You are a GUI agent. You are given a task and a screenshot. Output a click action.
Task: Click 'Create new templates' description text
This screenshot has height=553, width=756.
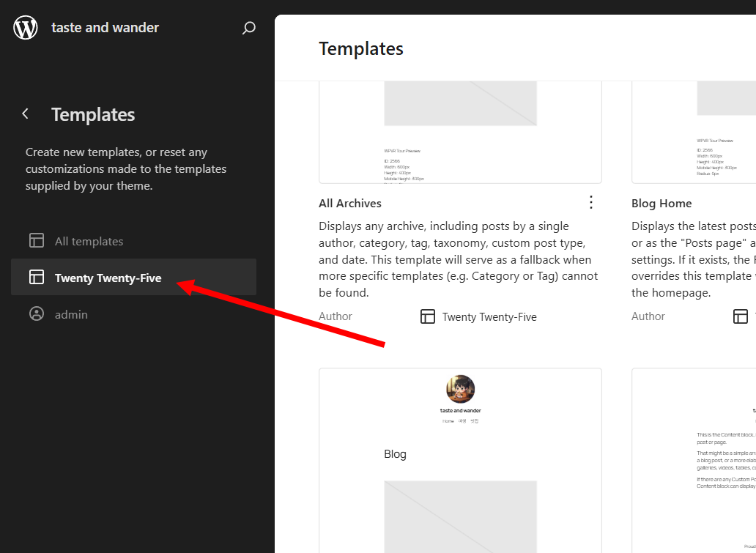(x=126, y=168)
